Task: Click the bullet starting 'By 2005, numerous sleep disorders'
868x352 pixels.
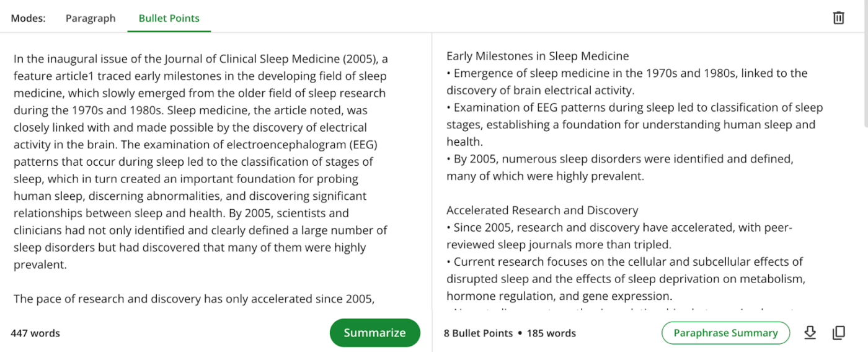Action: point(620,167)
